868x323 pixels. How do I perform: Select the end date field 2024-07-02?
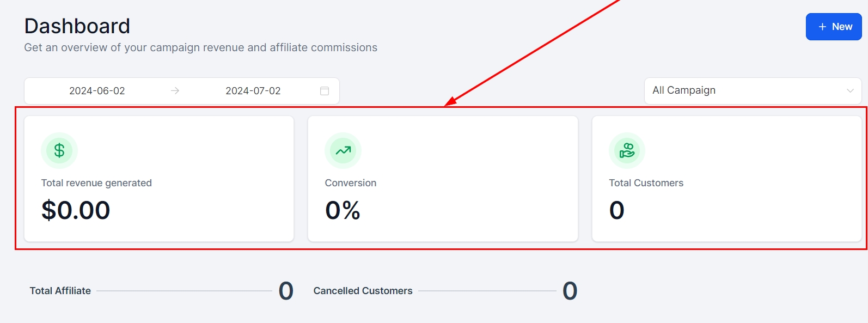pyautogui.click(x=253, y=91)
